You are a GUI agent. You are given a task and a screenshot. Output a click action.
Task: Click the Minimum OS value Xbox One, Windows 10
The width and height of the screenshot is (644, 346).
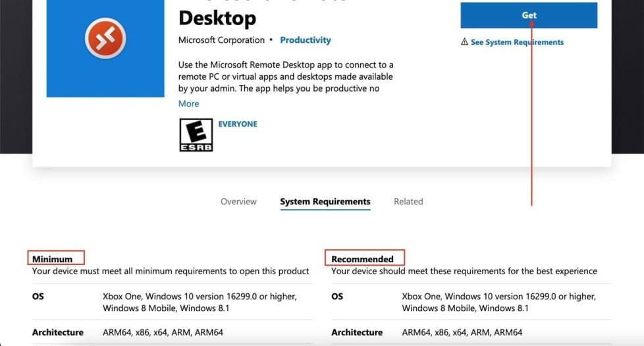[x=200, y=302]
